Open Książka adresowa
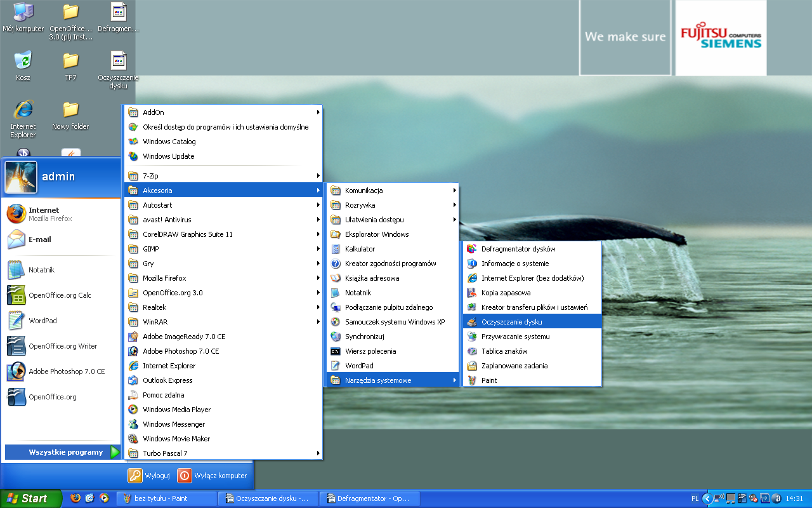 click(x=393, y=278)
